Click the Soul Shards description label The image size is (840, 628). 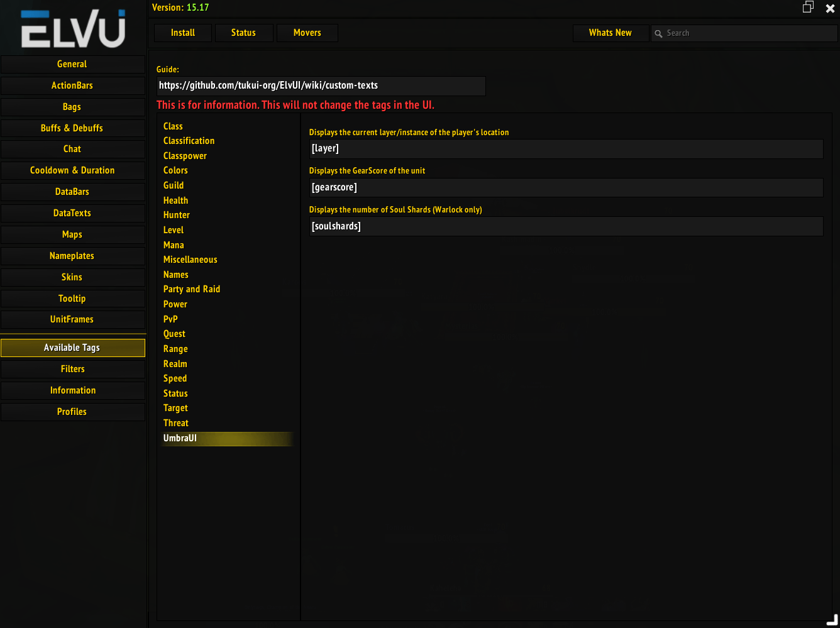[395, 210]
